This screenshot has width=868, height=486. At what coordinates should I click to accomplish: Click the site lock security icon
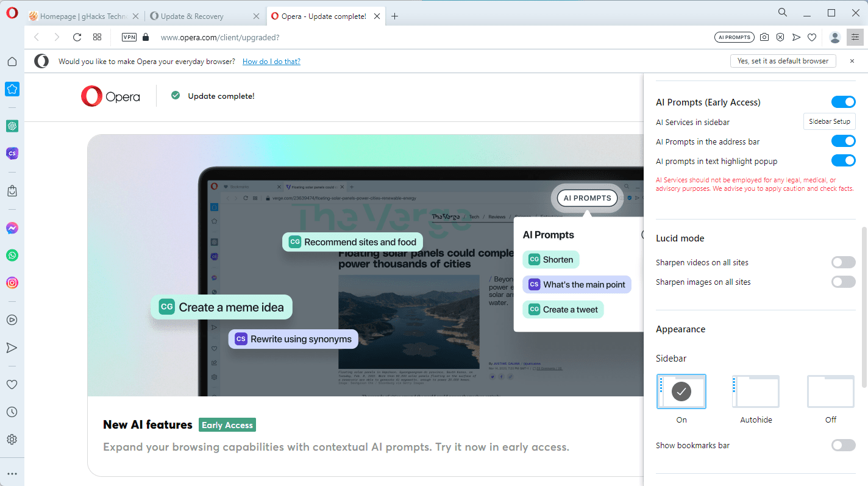click(x=145, y=37)
